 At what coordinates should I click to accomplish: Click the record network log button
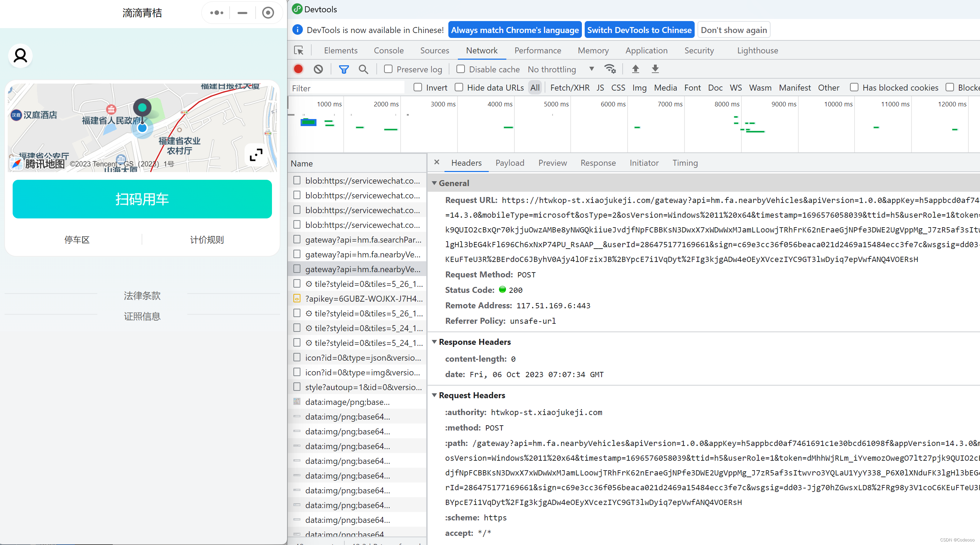pos(298,69)
